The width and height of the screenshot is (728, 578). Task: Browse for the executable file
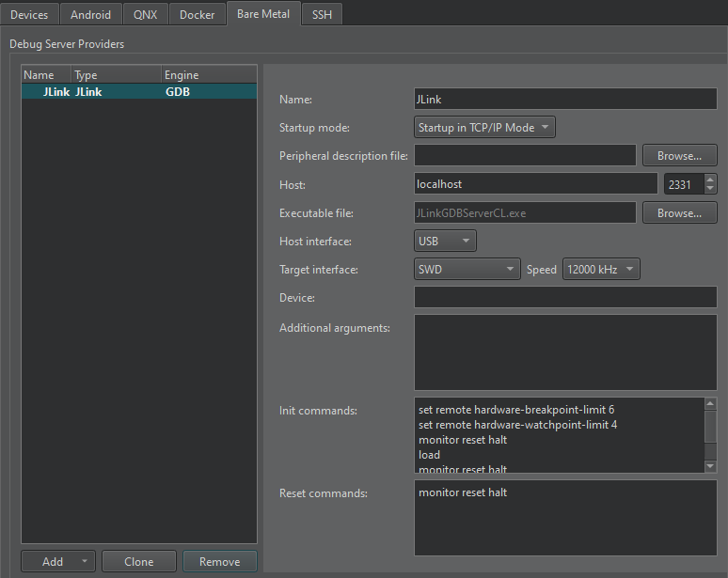click(x=679, y=213)
